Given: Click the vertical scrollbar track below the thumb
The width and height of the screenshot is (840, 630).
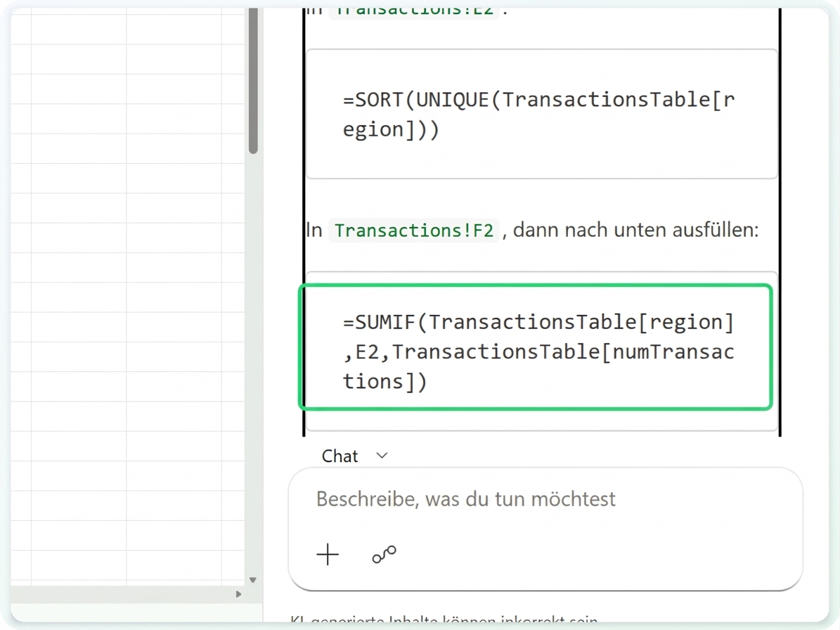Looking at the screenshot, I should tap(253, 364).
